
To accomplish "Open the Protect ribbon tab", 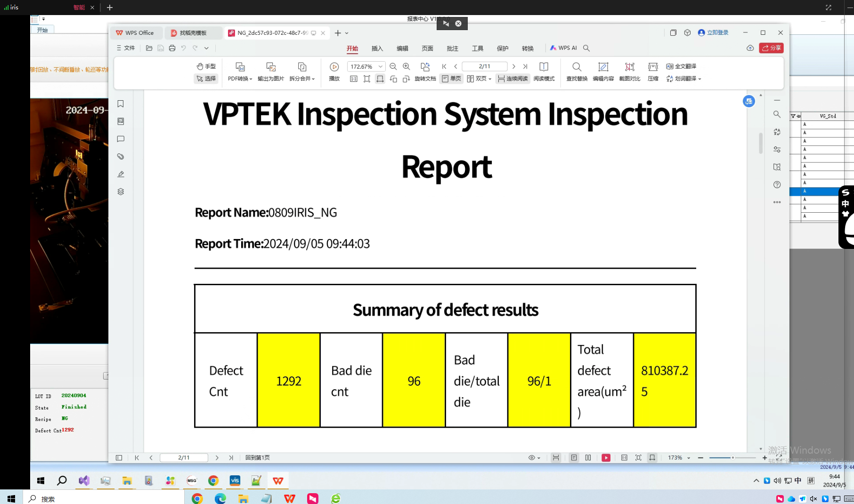I will pos(502,48).
